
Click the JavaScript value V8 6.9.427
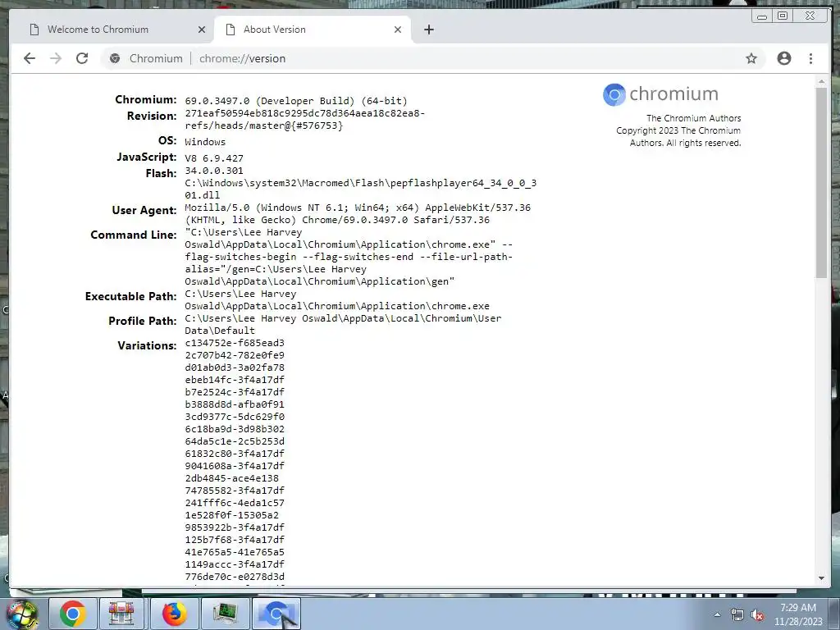point(214,158)
